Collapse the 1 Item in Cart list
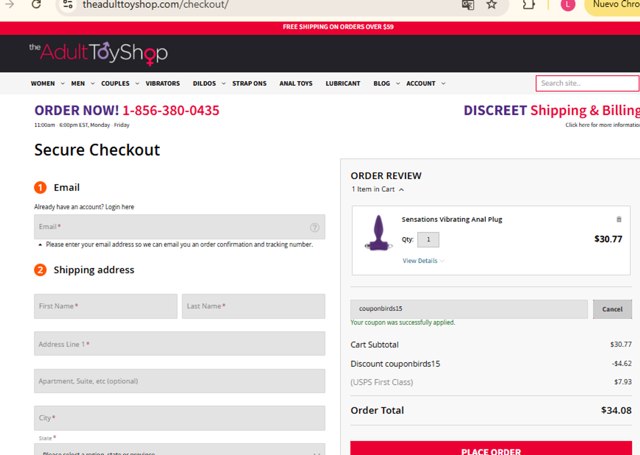The image size is (640, 455). pyautogui.click(x=378, y=189)
